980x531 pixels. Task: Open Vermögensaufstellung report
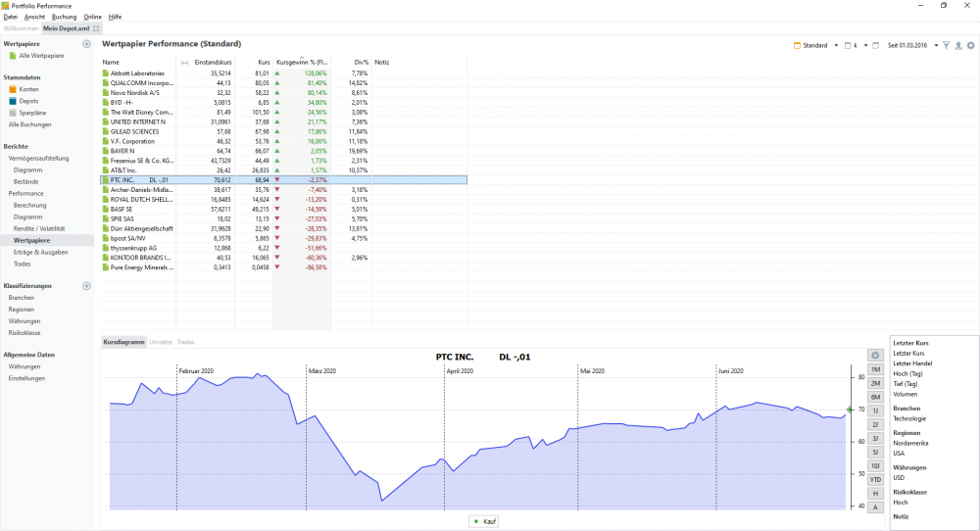39,159
